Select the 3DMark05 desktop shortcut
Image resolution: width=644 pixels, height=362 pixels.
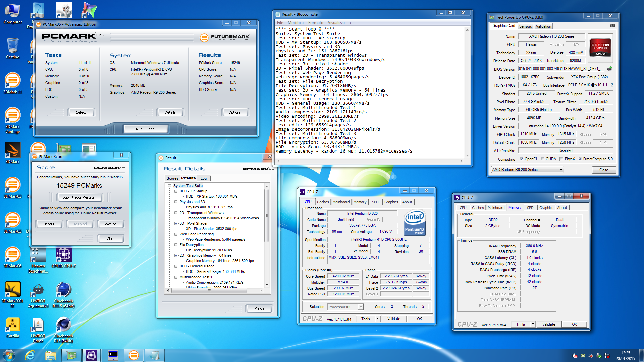click(x=13, y=223)
